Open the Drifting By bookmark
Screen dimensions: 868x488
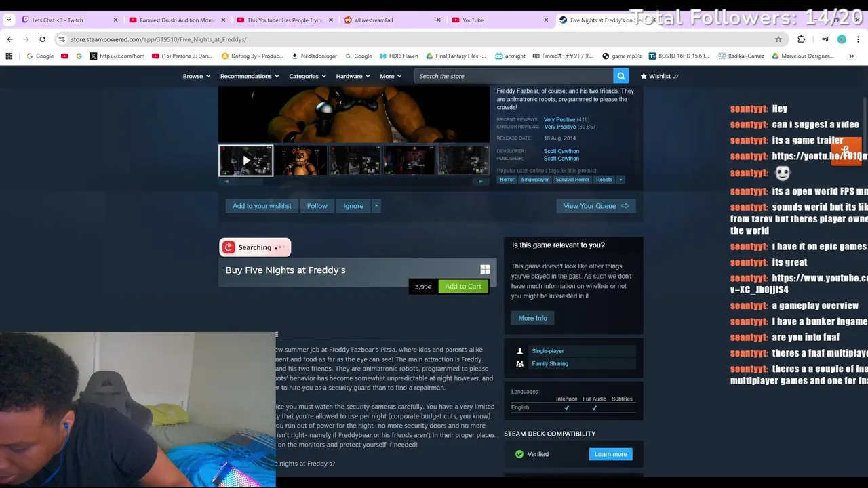pos(252,56)
